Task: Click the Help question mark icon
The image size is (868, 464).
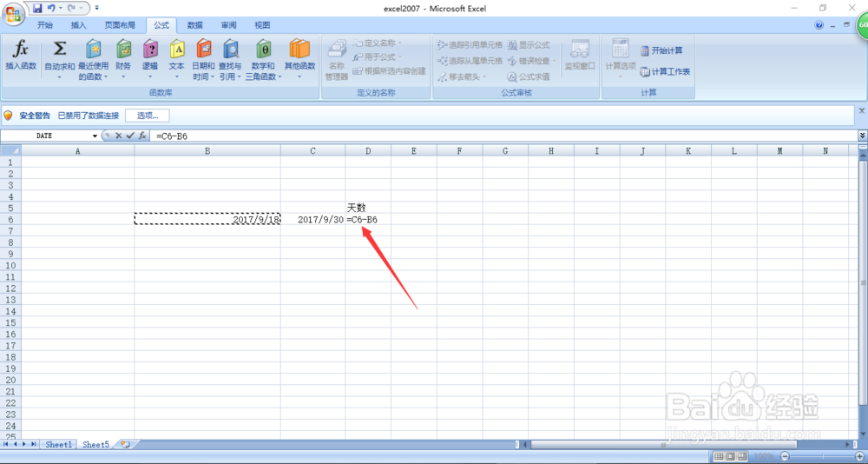Action: [x=819, y=25]
